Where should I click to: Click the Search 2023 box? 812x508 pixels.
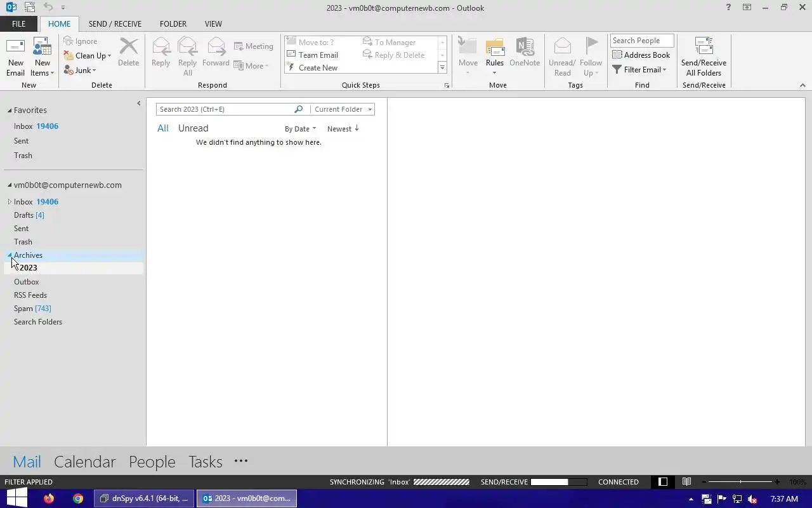[x=225, y=109]
